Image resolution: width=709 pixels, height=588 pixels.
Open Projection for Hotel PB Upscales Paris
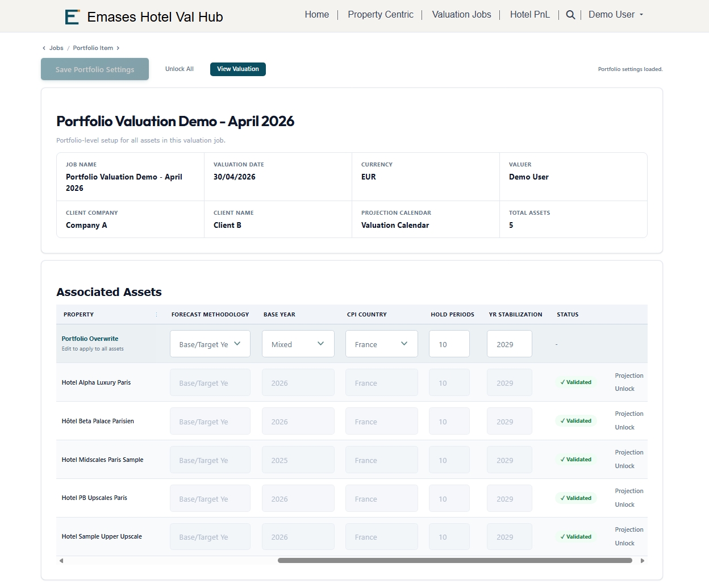tap(629, 491)
